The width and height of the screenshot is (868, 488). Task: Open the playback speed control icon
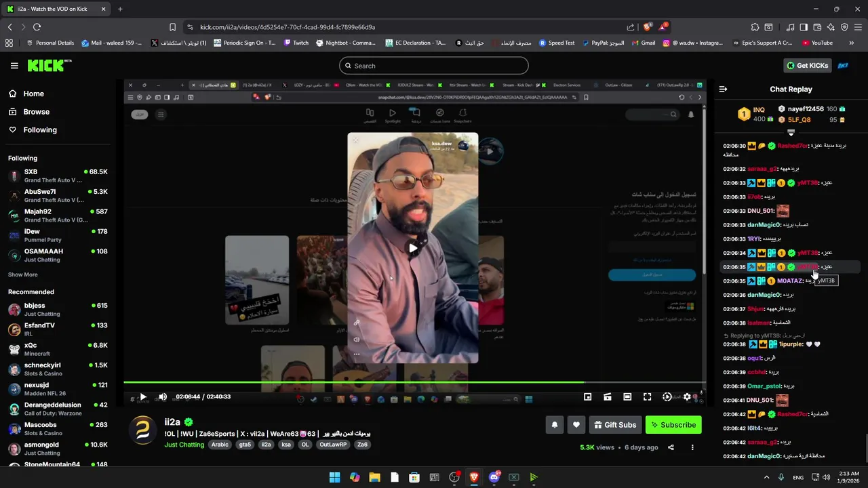(x=667, y=396)
